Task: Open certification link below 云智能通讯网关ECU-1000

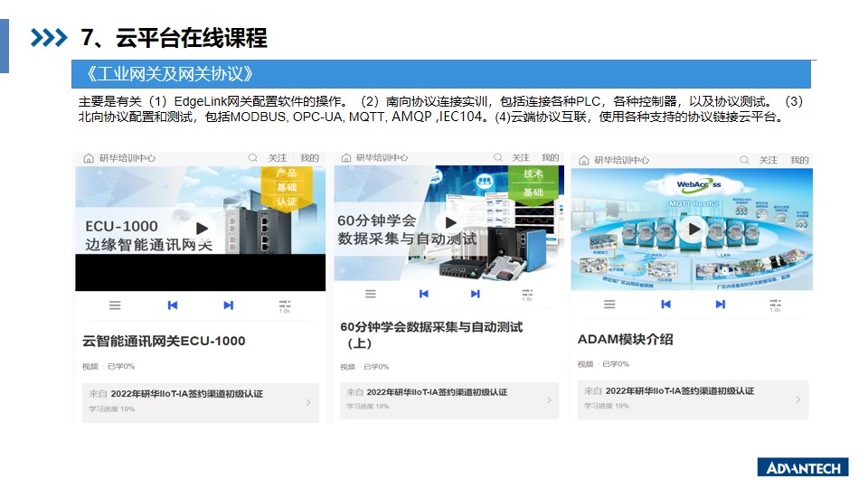Action: click(201, 402)
